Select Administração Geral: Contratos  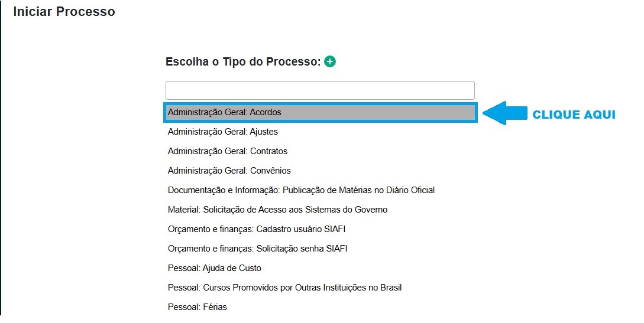click(228, 151)
